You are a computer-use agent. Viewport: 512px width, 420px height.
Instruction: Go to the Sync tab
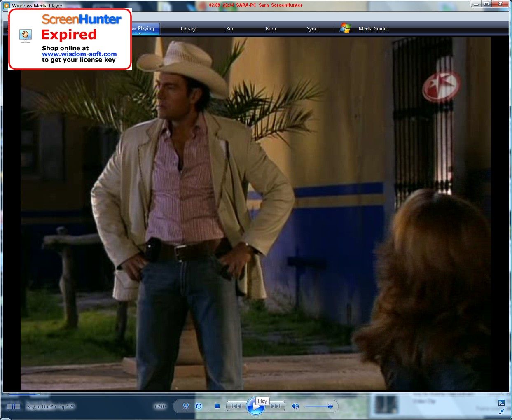tap(312, 29)
